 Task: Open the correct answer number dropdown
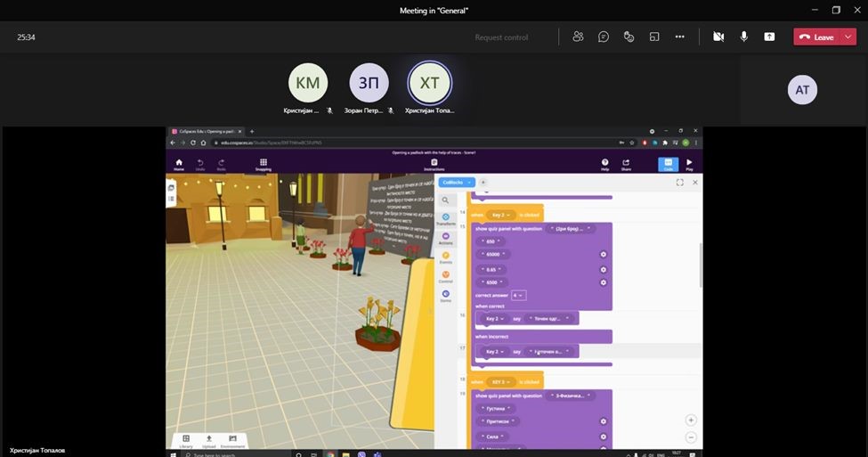[518, 295]
